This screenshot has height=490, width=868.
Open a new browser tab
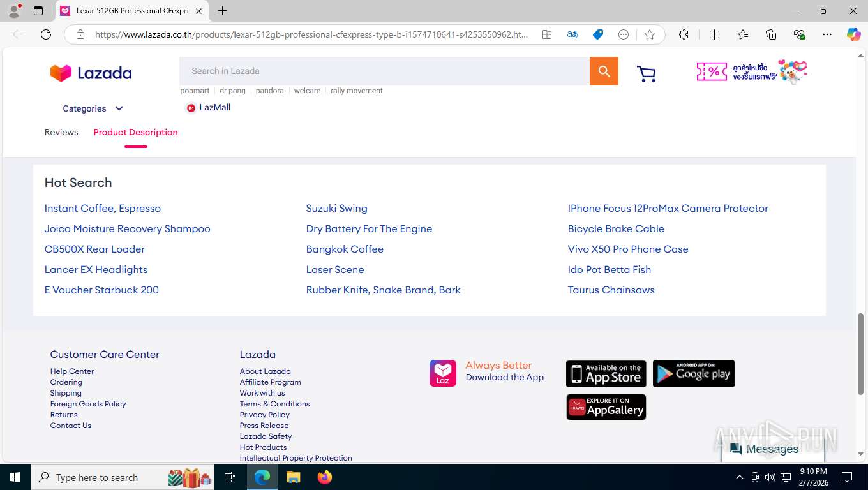pyautogui.click(x=222, y=11)
